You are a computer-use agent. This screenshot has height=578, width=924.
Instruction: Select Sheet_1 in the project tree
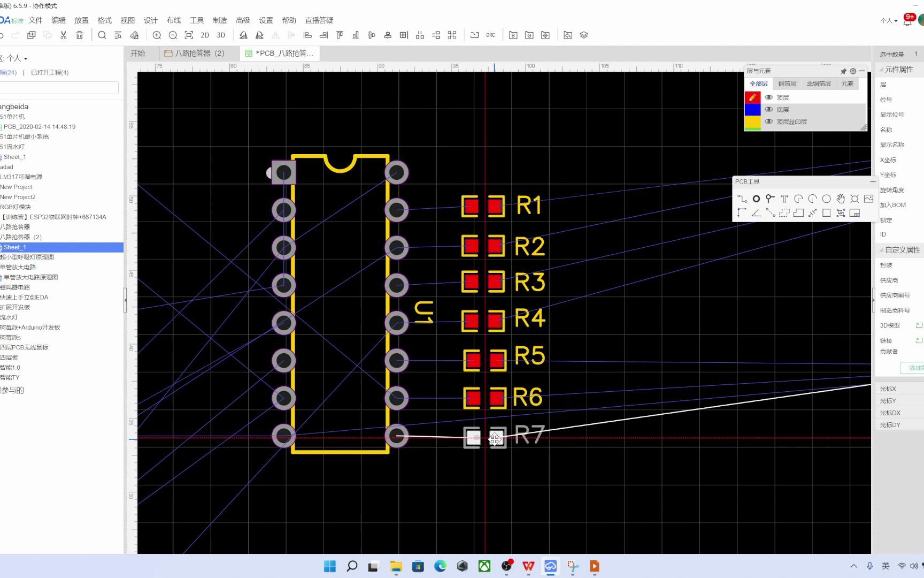15,247
